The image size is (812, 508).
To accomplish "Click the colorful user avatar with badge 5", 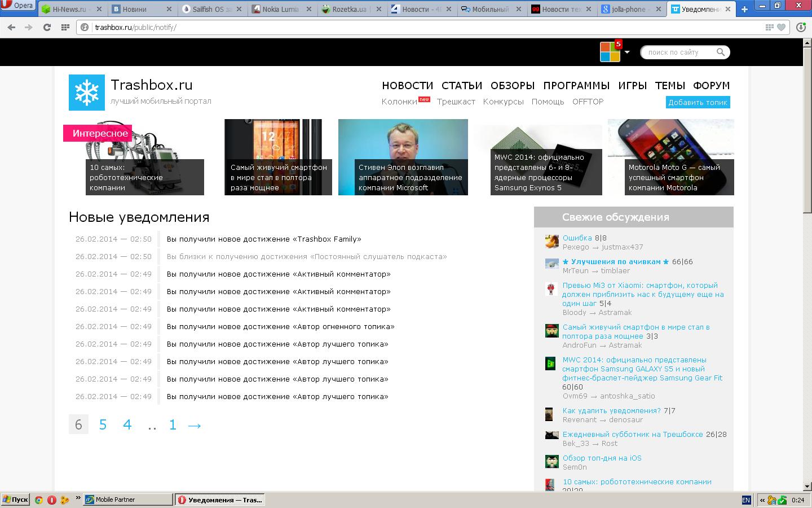I will click(x=610, y=52).
